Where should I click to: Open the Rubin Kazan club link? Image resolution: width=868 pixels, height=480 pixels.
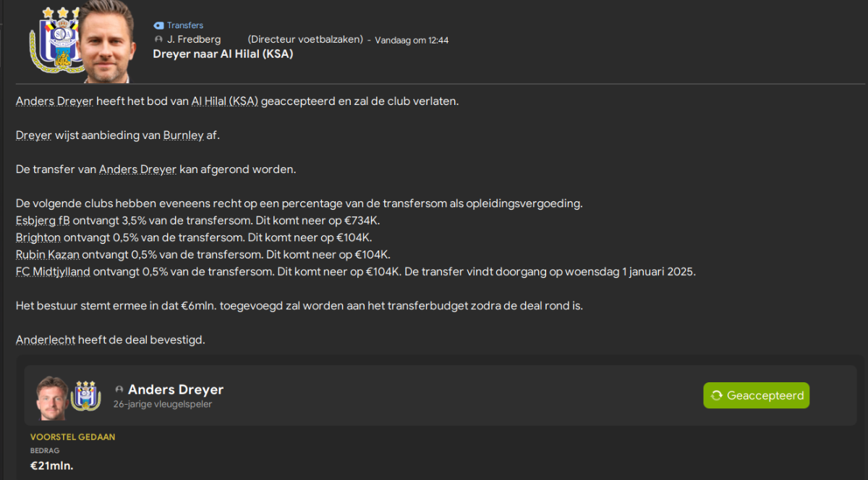point(47,255)
